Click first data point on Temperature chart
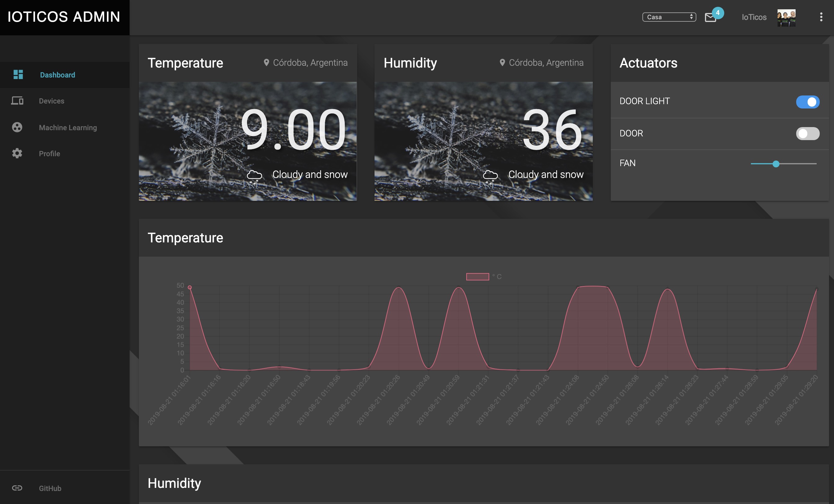Screen dimensions: 834x504 tap(190, 287)
